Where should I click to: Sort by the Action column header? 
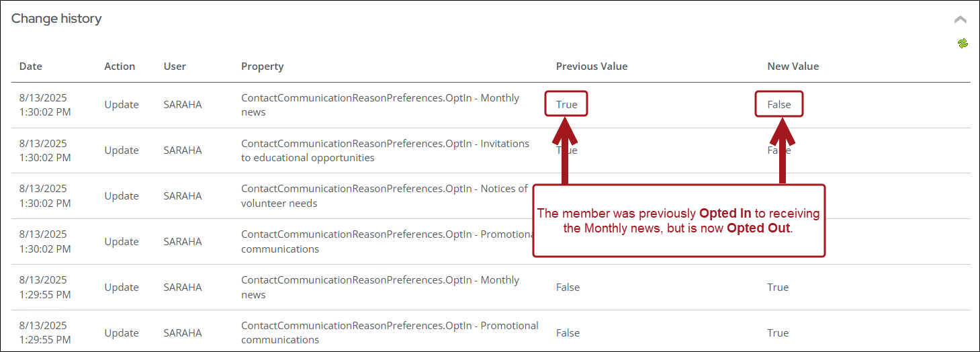pos(120,67)
